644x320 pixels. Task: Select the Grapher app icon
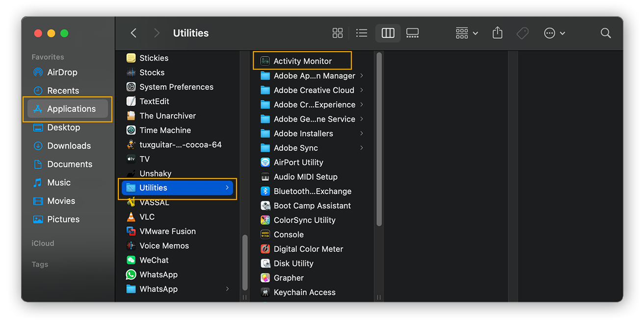pyautogui.click(x=265, y=278)
